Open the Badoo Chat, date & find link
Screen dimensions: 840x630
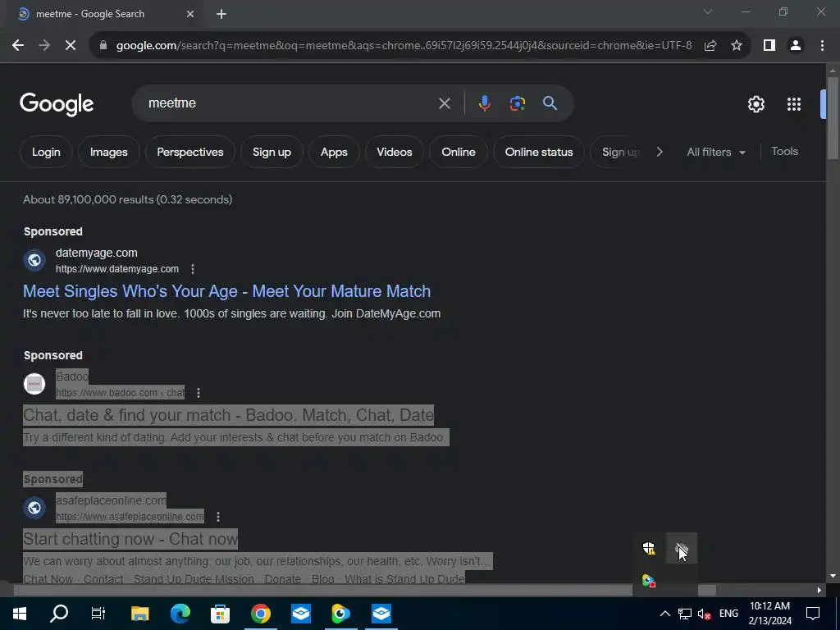point(228,415)
